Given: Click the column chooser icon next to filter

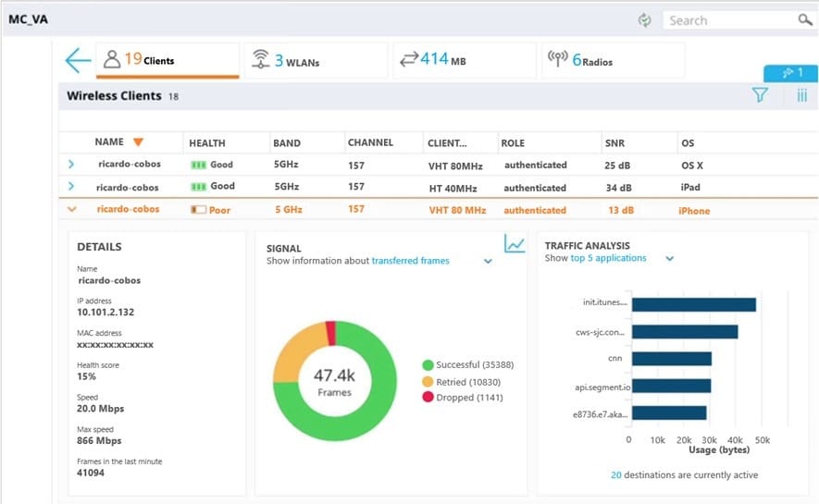Looking at the screenshot, I should [801, 95].
